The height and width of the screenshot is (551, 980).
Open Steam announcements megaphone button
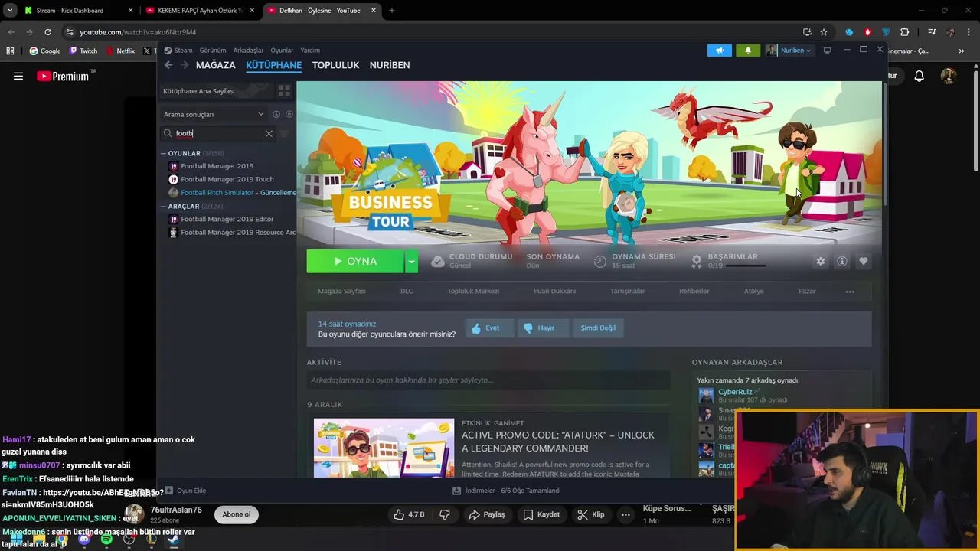coord(720,51)
